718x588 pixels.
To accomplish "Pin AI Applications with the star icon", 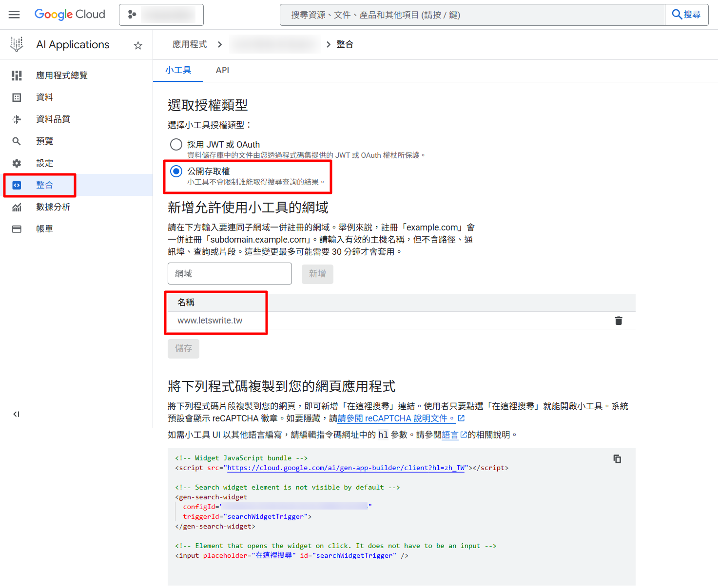I will pyautogui.click(x=138, y=45).
